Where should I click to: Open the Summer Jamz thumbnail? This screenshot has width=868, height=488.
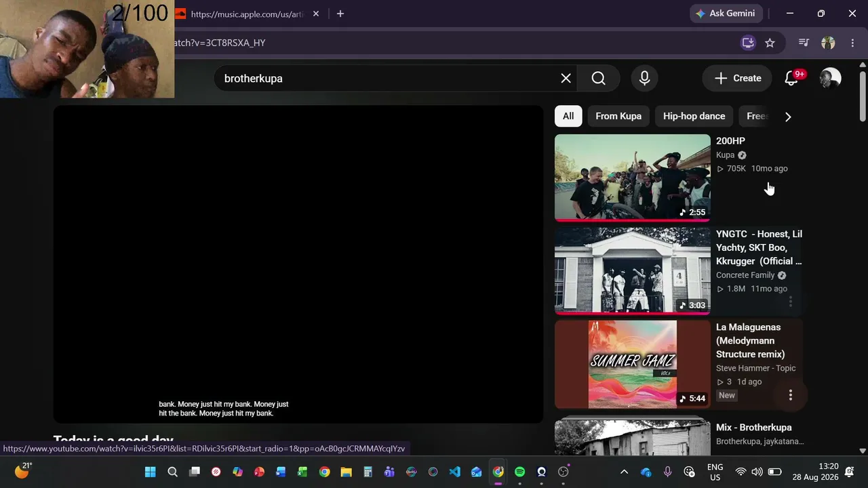(633, 365)
